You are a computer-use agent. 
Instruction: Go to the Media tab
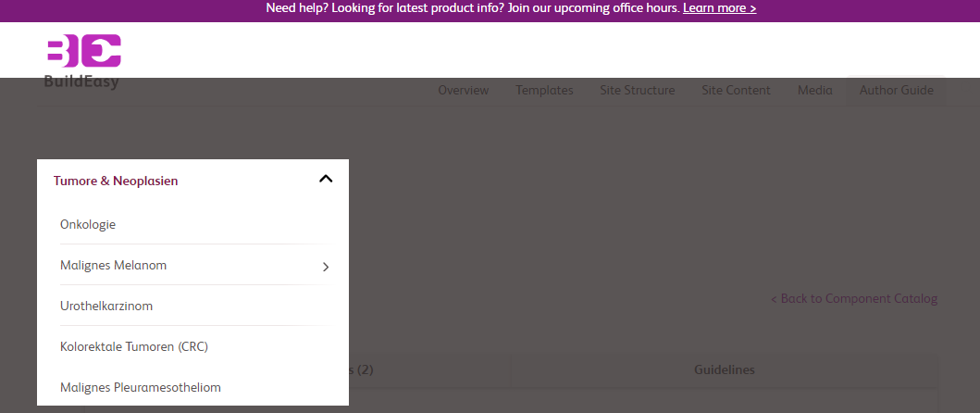coord(815,90)
